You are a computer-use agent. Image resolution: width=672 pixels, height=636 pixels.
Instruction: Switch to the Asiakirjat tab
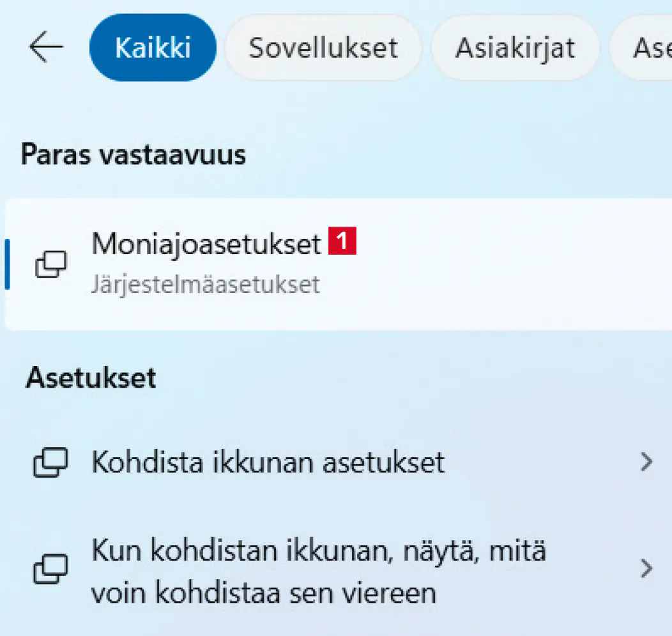515,48
